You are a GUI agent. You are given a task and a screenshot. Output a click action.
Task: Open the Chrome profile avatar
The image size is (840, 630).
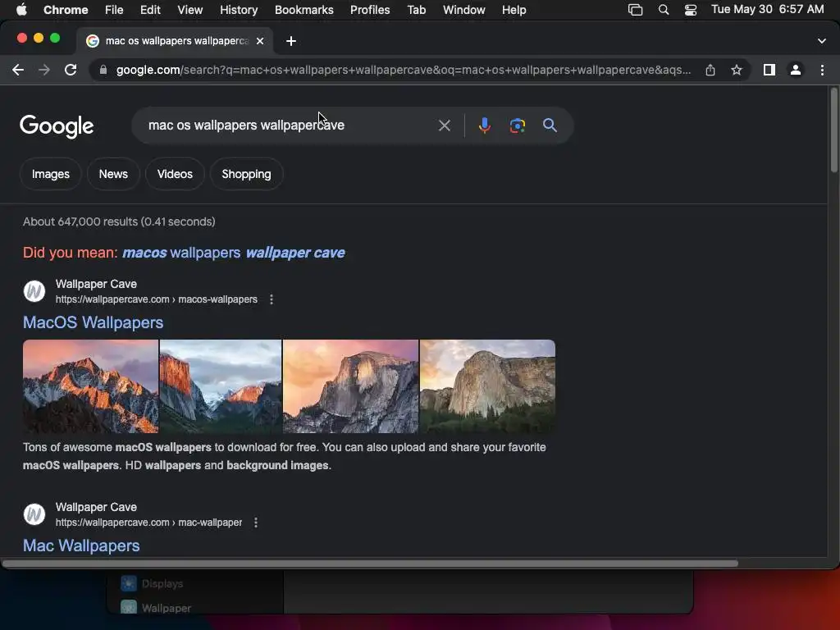click(796, 70)
